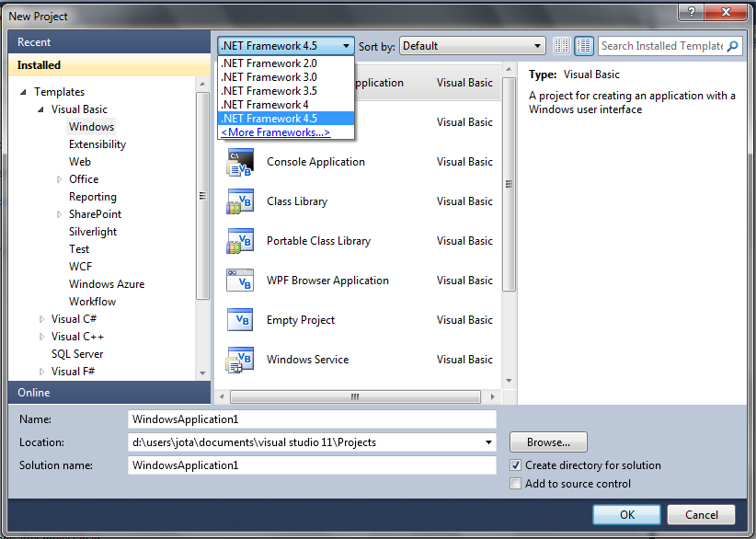Expand the Visual C++ node

(x=41, y=337)
